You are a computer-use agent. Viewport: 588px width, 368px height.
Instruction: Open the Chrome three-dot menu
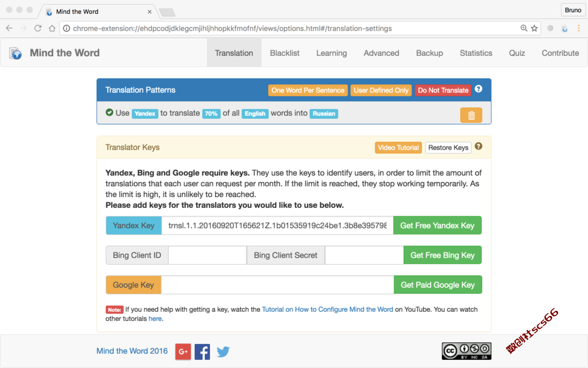(578, 29)
